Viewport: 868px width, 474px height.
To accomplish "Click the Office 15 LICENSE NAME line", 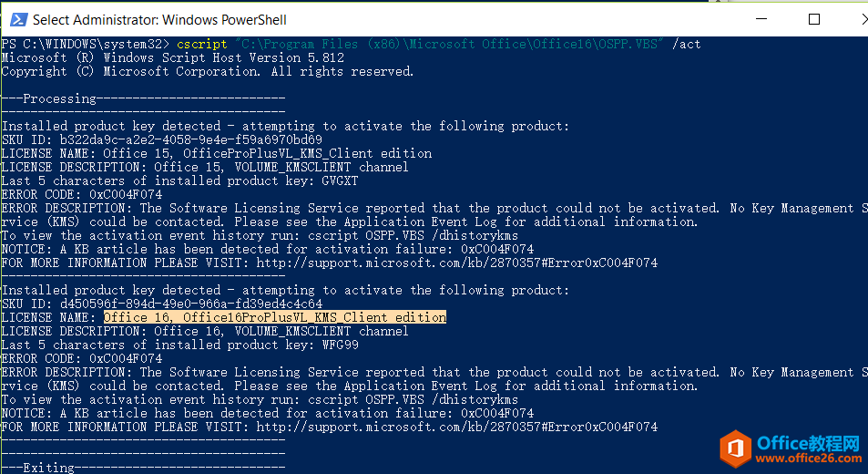I will pos(217,153).
